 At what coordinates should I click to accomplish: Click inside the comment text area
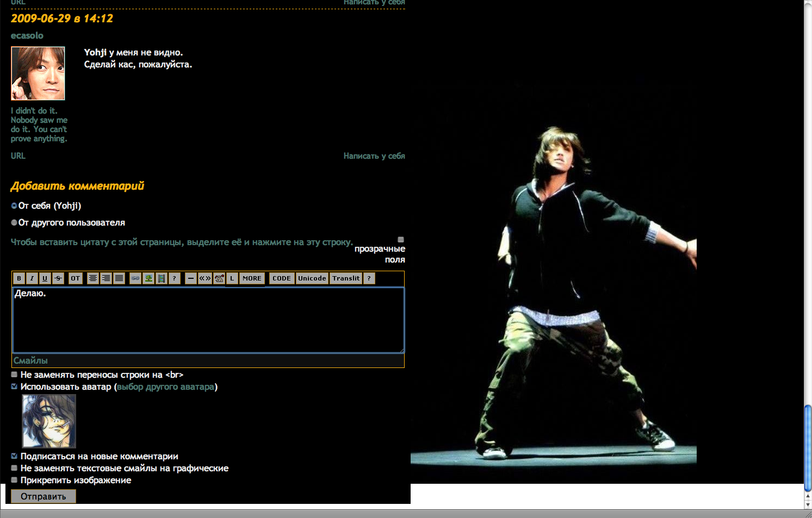click(x=208, y=321)
